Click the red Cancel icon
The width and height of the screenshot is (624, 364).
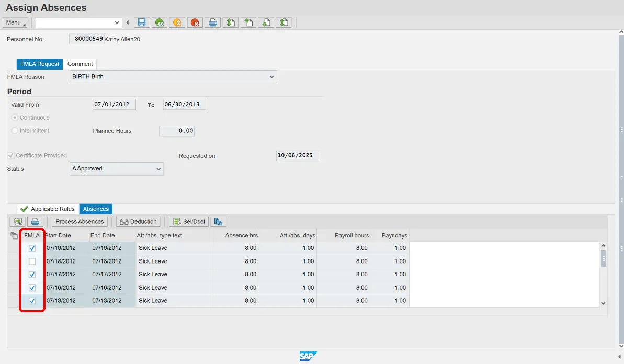195,22
